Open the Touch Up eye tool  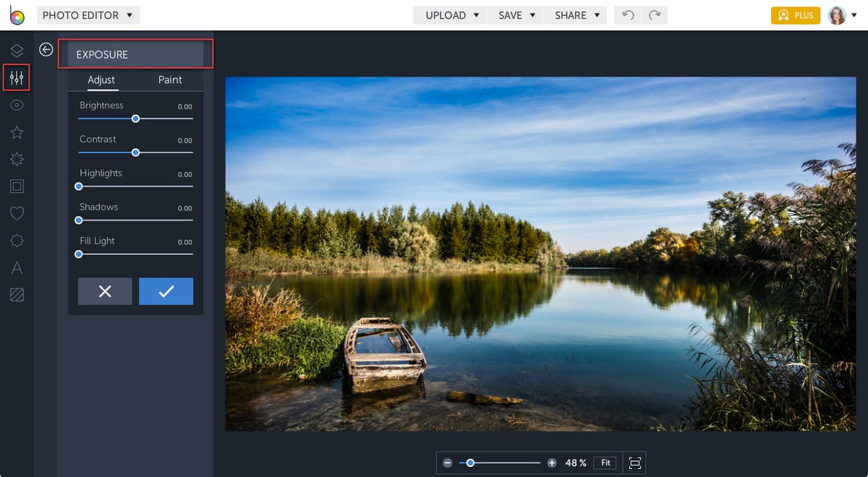[17, 105]
